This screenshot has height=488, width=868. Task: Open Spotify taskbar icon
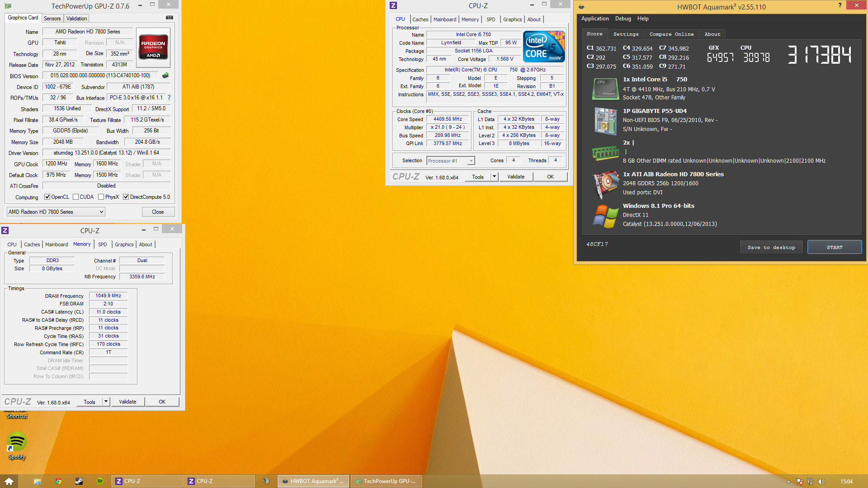coord(100,481)
